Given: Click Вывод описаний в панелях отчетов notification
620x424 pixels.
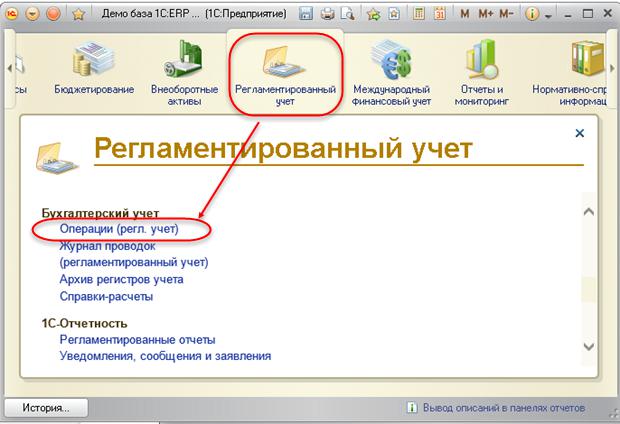Looking at the screenshot, I should tap(503, 407).
